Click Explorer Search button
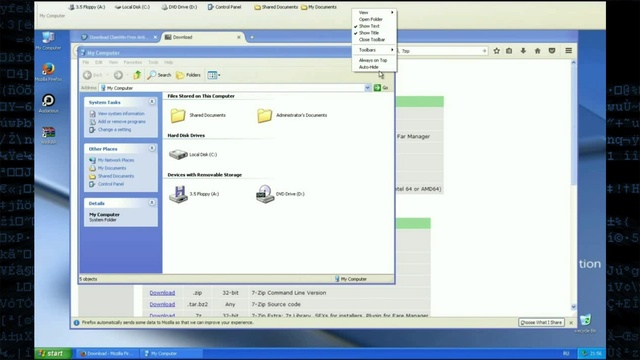 [160, 75]
